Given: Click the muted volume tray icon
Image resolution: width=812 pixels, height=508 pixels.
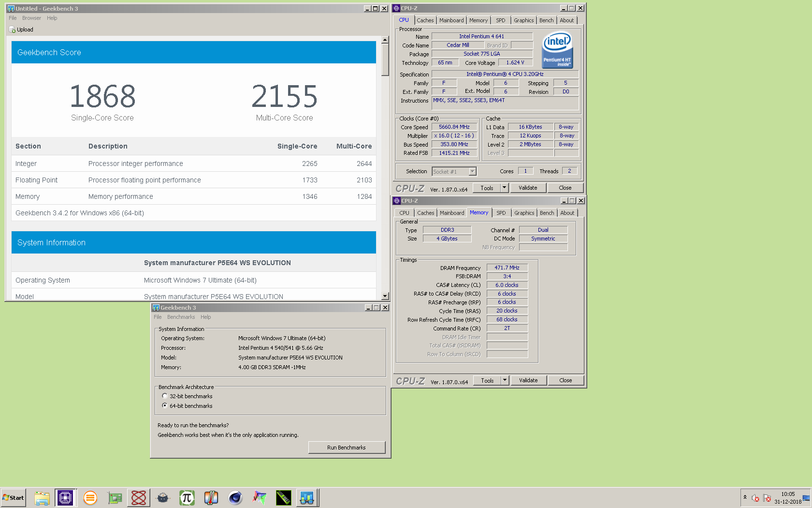Looking at the screenshot, I should [x=756, y=498].
